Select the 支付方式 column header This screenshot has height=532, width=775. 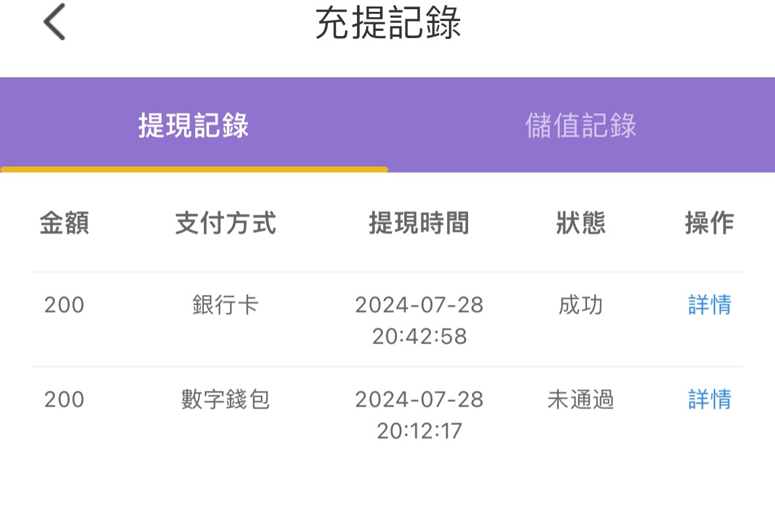(225, 224)
